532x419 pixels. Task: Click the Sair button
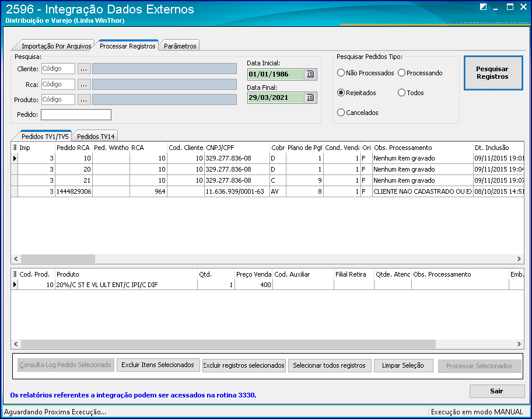[x=497, y=391]
